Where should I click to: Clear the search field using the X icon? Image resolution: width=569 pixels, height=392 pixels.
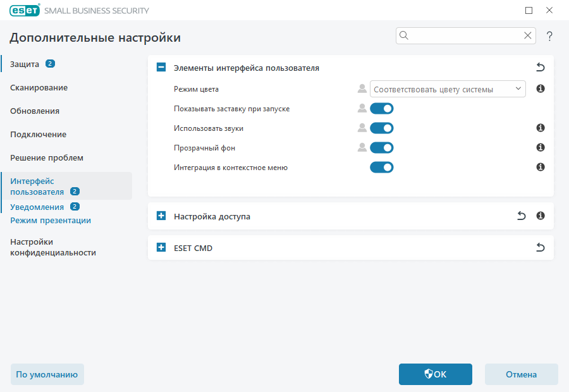tap(528, 35)
